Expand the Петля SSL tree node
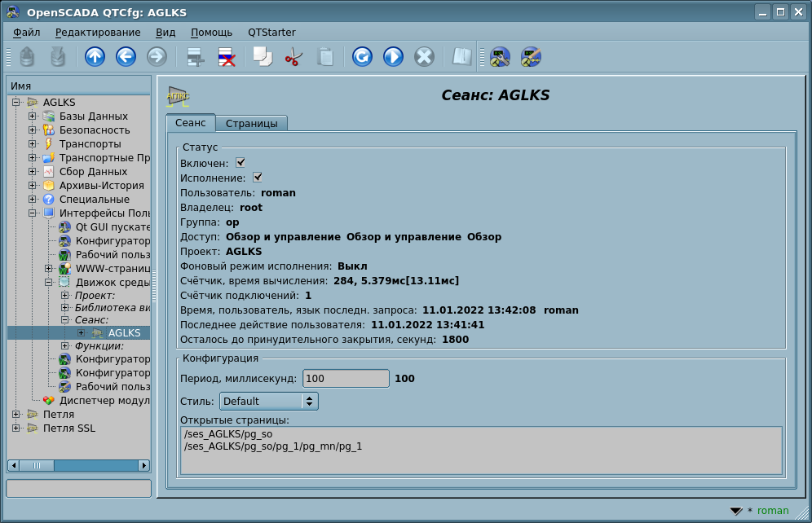Viewport: 812px width, 523px height. pyautogui.click(x=15, y=428)
